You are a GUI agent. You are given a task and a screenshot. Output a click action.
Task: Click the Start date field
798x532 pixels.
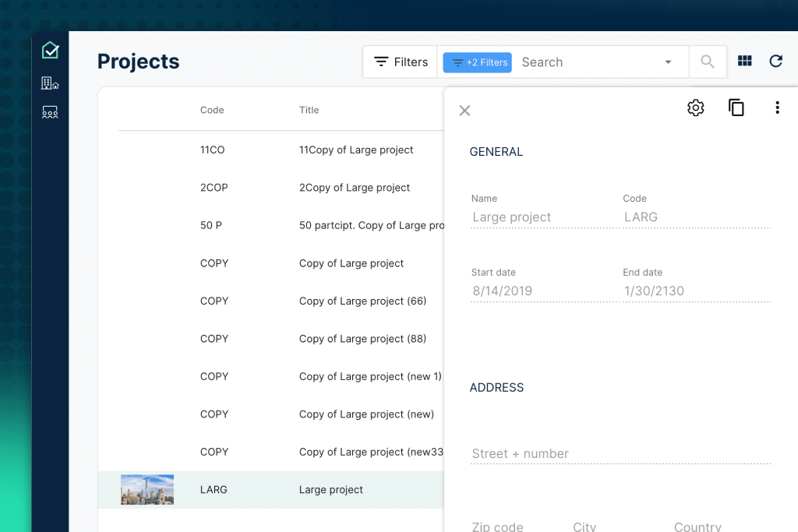(542, 291)
